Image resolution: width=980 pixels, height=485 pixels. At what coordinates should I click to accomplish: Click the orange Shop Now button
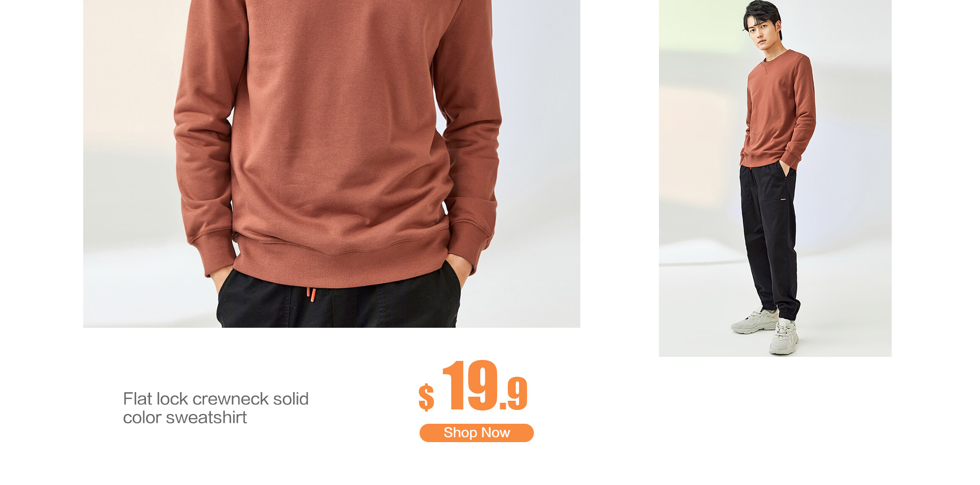(476, 432)
